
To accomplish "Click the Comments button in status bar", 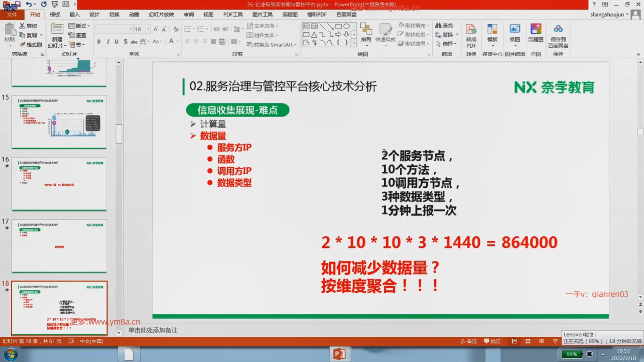I will click(492, 341).
